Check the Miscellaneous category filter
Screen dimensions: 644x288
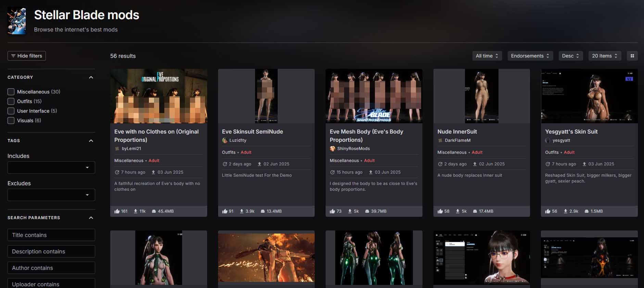[11, 92]
